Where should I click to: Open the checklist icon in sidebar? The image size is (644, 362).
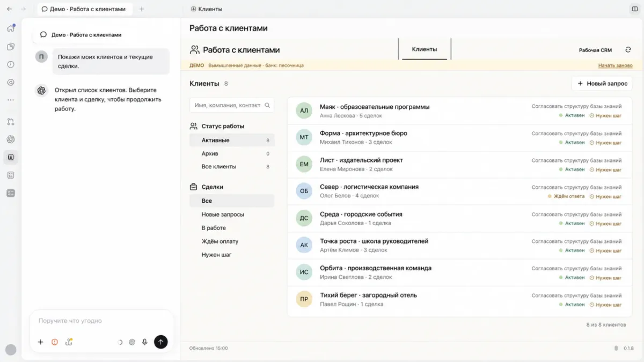[11, 193]
